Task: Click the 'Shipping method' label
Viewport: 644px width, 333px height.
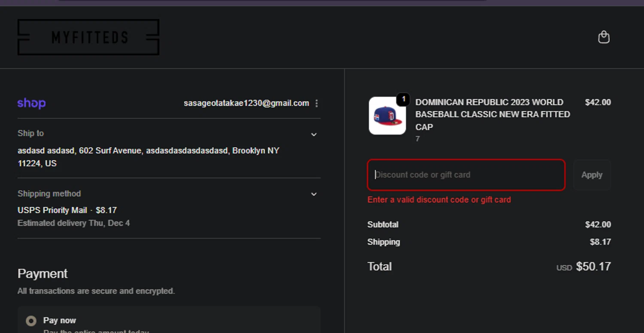Action: tap(49, 194)
